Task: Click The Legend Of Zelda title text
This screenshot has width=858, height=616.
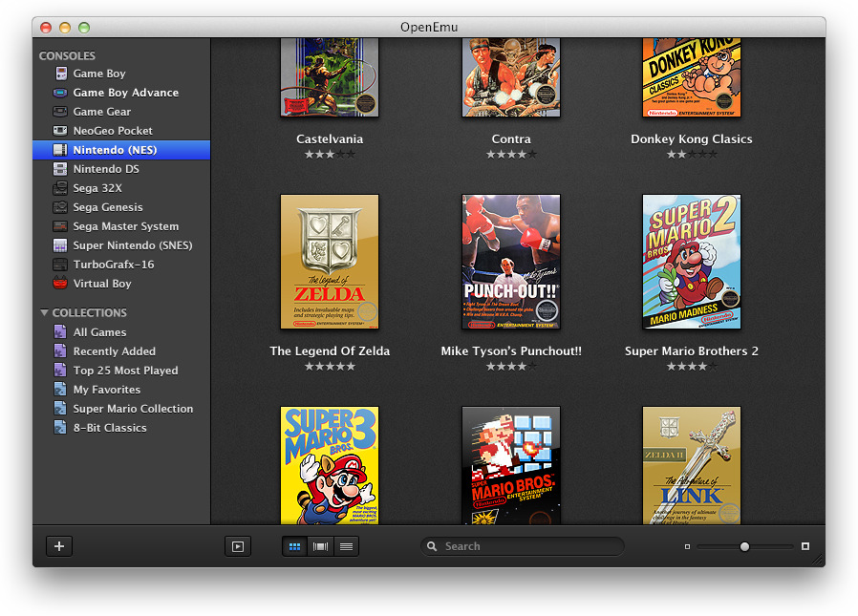Action: (330, 351)
